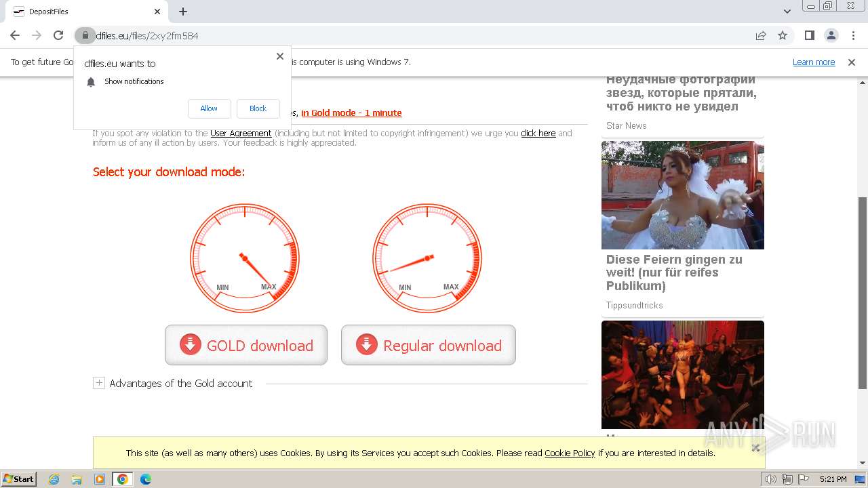The image size is (868, 488).
Task: Close the DepositFiles tab
Action: pos(157,12)
